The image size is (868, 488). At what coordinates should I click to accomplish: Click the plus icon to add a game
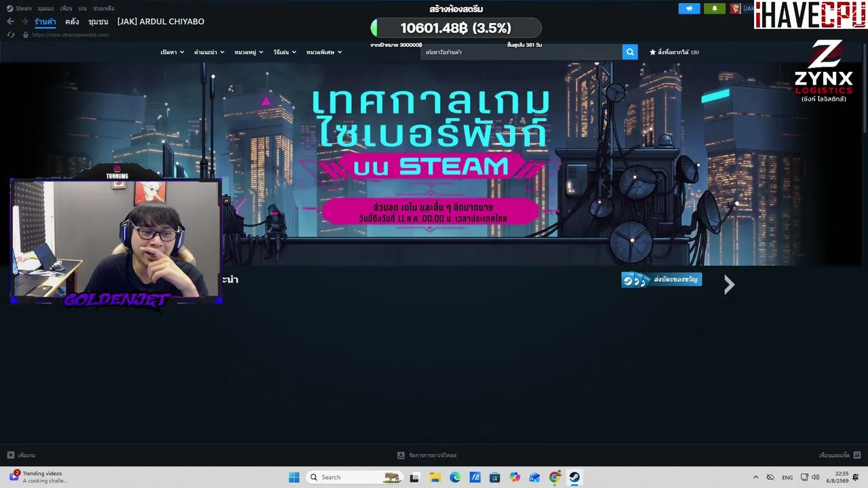[x=10, y=455]
